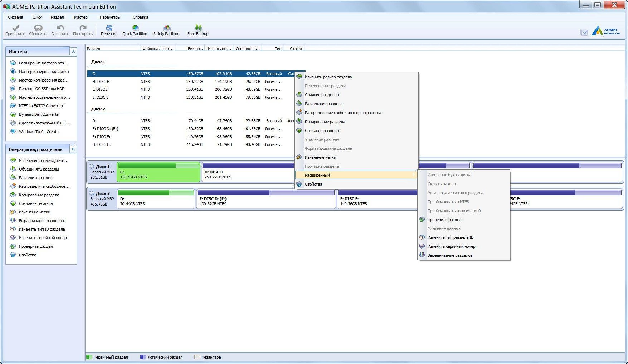Click Слияние разделов context menu icon
The width and height of the screenshot is (628, 364).
tap(299, 95)
